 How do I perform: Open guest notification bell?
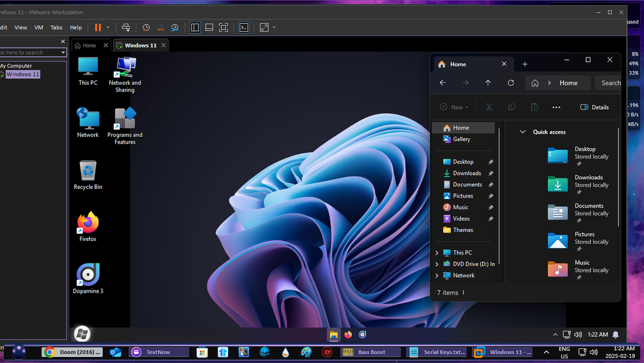pos(616,334)
